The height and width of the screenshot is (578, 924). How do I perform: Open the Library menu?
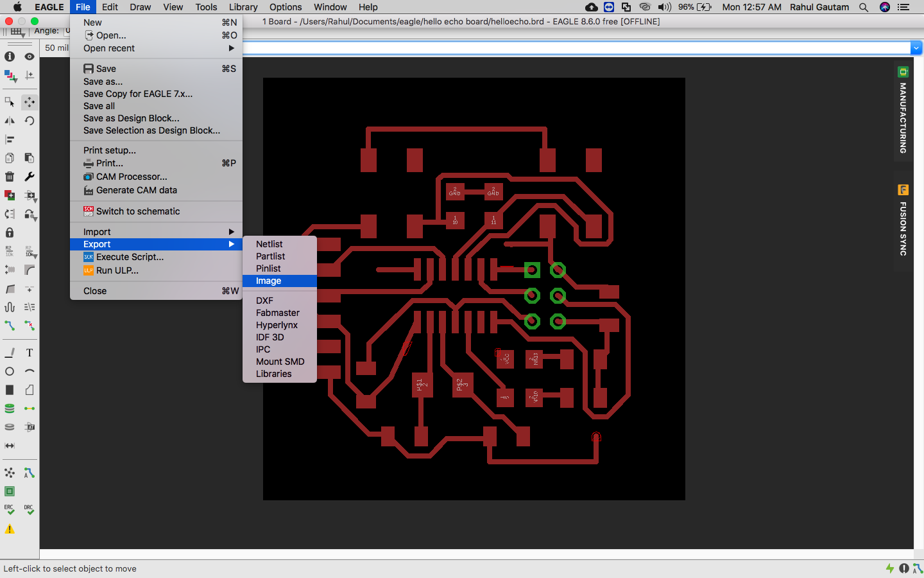click(x=243, y=7)
